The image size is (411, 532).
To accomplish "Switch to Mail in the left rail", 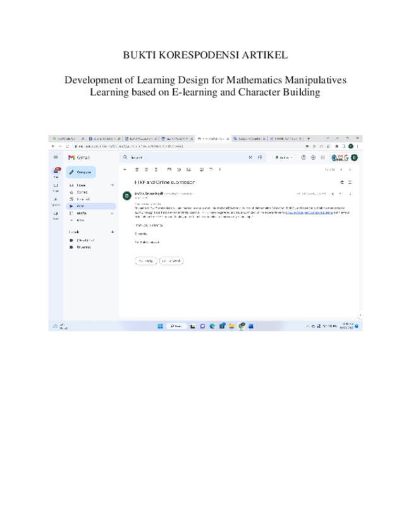I will (x=56, y=173).
